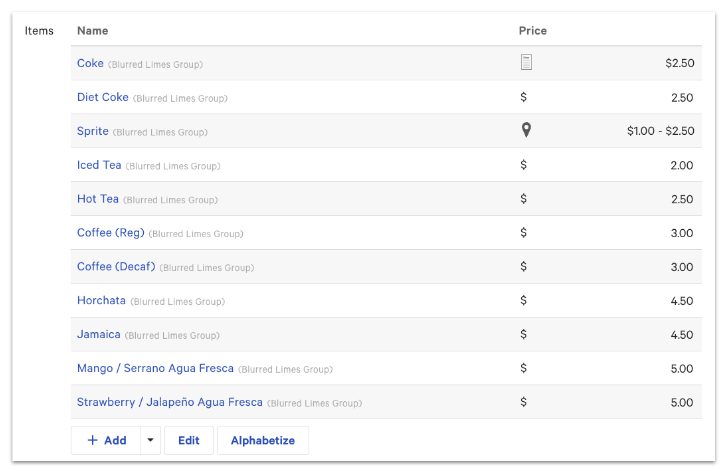Select the Coffee (Reg) item link

pos(110,233)
